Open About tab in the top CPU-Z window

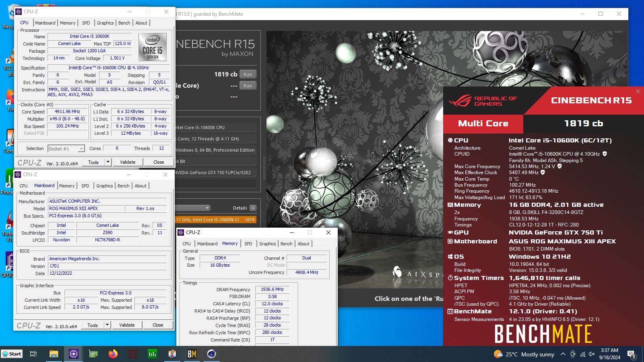(x=141, y=23)
